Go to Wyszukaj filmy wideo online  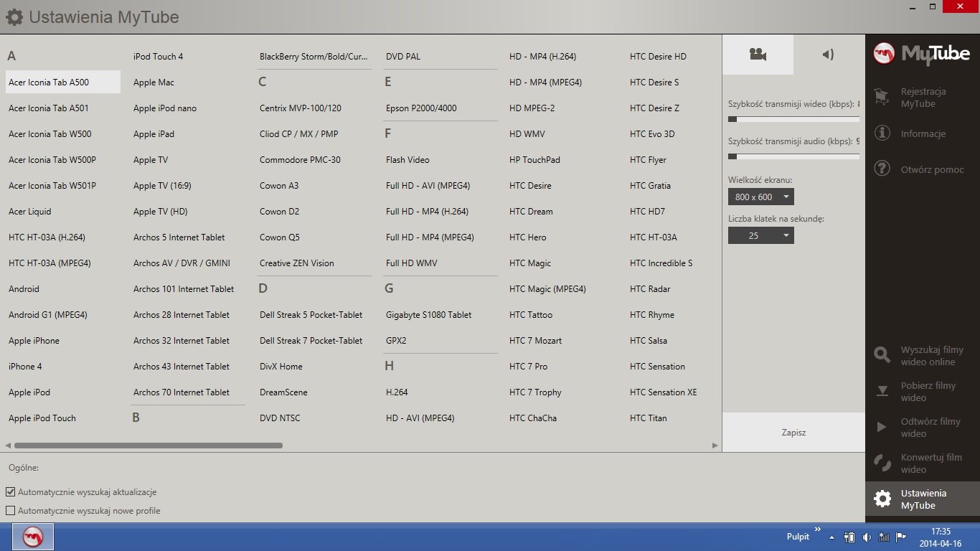click(923, 356)
